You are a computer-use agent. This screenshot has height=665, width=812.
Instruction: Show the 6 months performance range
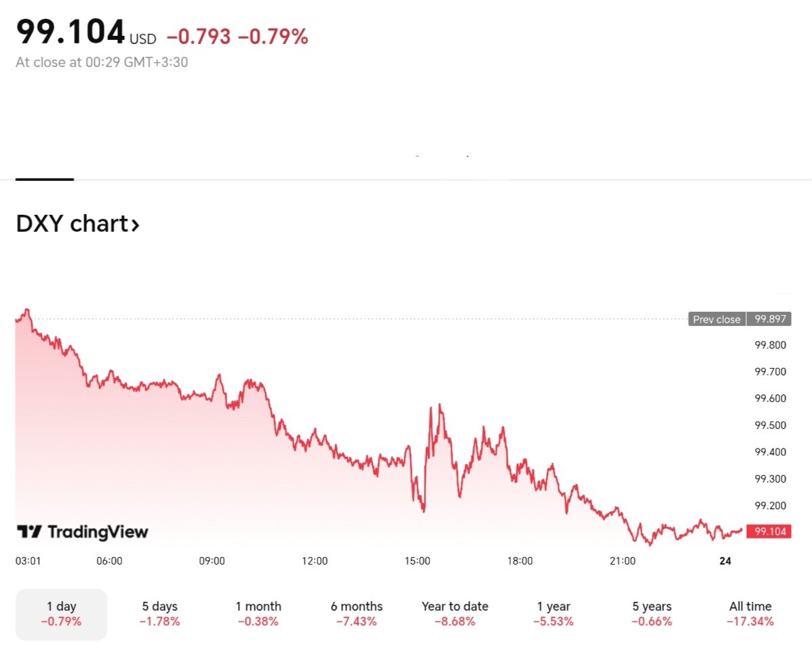tap(356, 613)
